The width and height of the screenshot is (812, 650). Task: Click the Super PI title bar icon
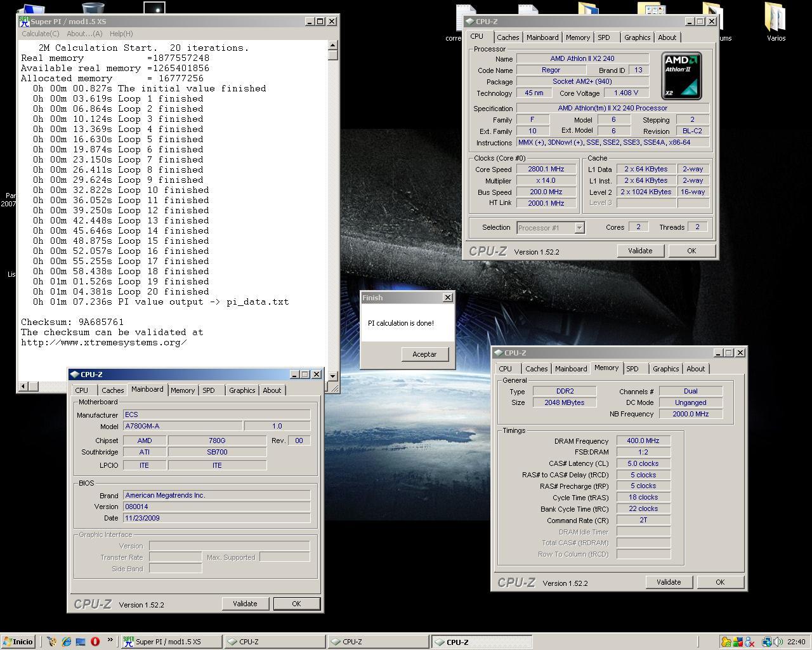(24, 22)
